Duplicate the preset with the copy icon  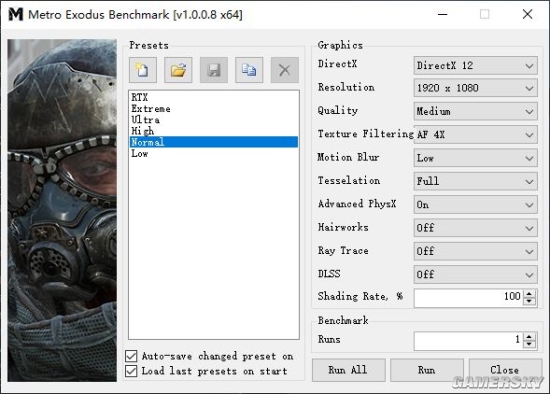tap(249, 70)
